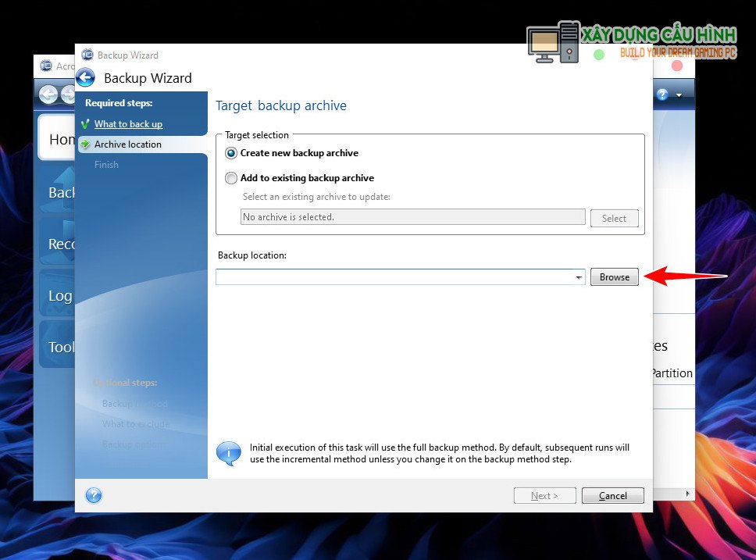Click the green checkmark beside What to back up
The image size is (756, 560).
click(x=85, y=124)
